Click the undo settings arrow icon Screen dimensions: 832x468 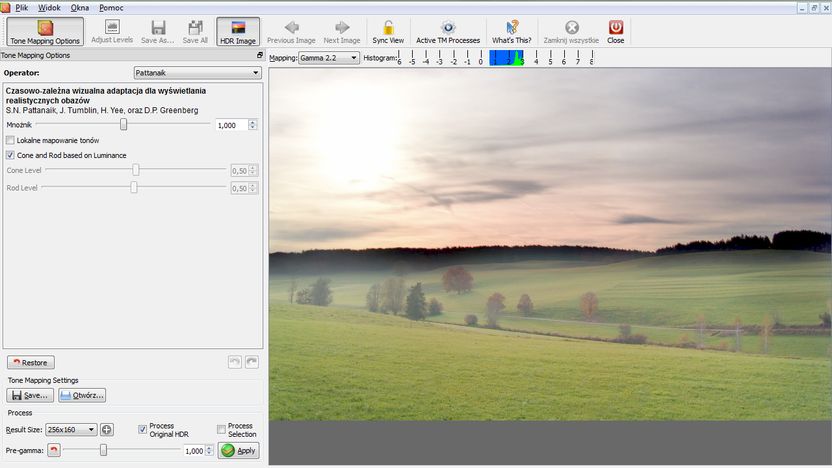click(235, 362)
